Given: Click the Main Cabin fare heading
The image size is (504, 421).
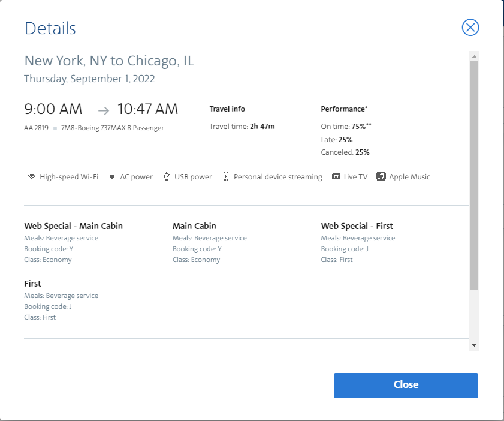Looking at the screenshot, I should [x=194, y=226].
